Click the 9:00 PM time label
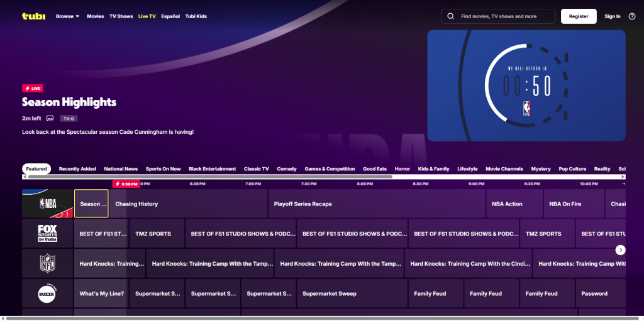The width and height of the screenshot is (644, 321). (476, 184)
